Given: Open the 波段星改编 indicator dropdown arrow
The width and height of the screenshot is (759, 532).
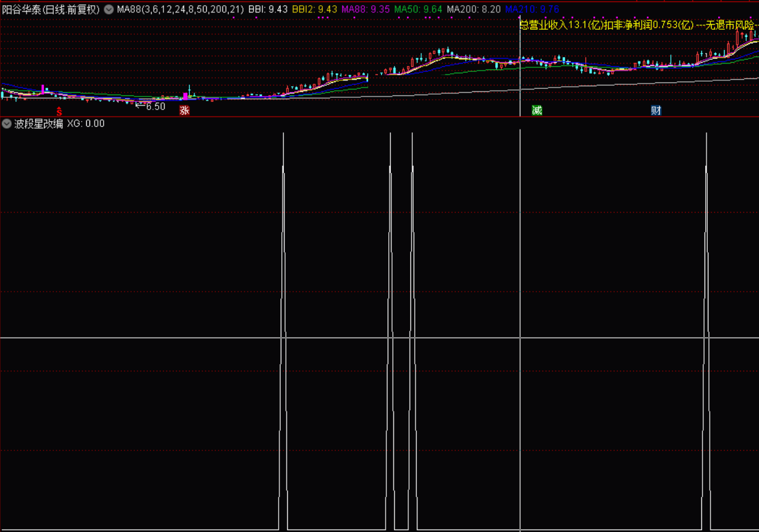Looking at the screenshot, I should coord(6,123).
